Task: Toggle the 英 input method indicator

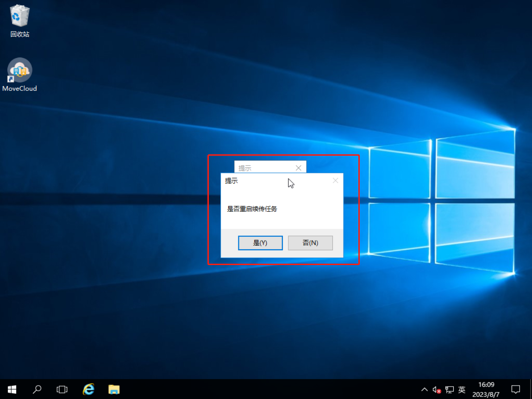Action: click(x=462, y=390)
